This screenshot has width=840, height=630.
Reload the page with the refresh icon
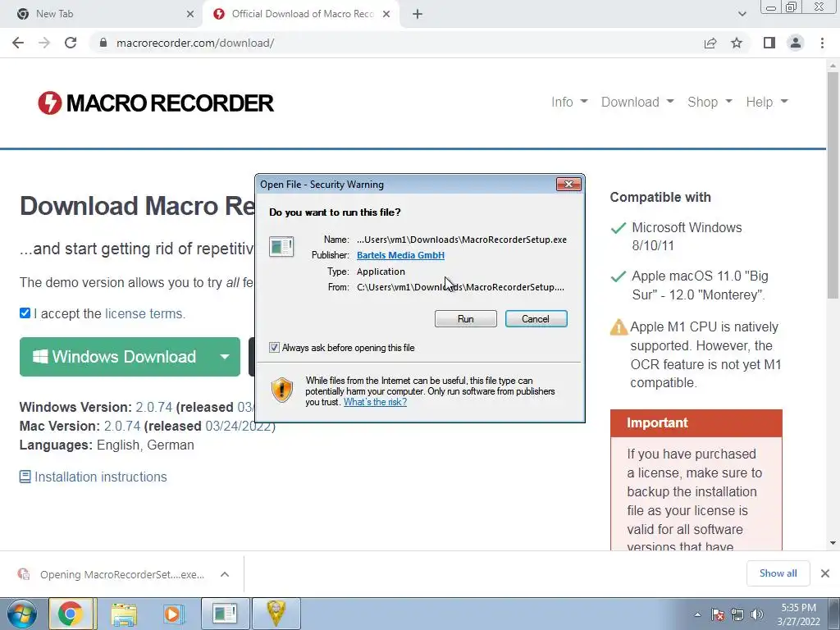point(71,43)
